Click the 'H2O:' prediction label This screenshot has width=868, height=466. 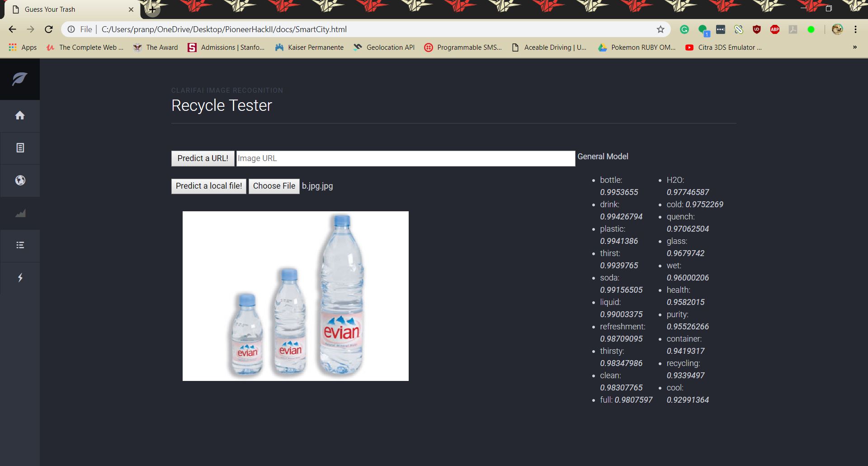coord(675,180)
